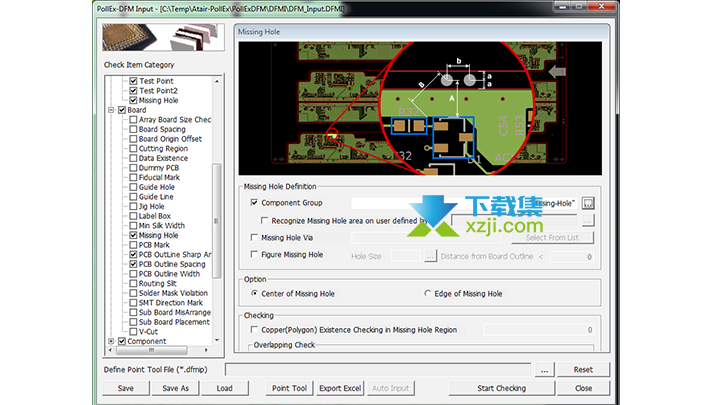Screen dimensions: 720x405
Task: Click the chip and layers banner image
Action: [163, 37]
